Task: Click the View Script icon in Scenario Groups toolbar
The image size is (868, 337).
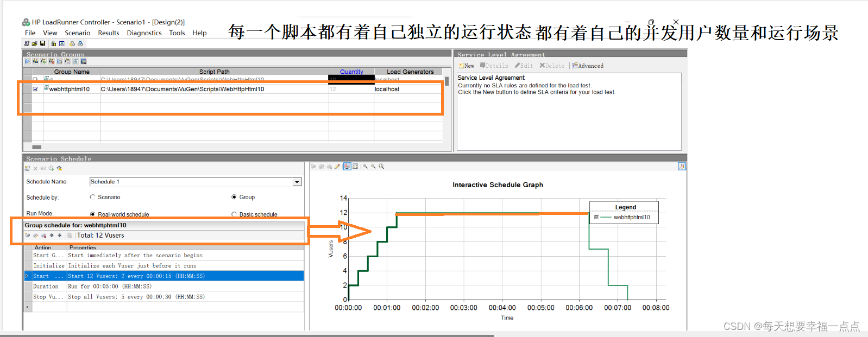Action: click(76, 61)
